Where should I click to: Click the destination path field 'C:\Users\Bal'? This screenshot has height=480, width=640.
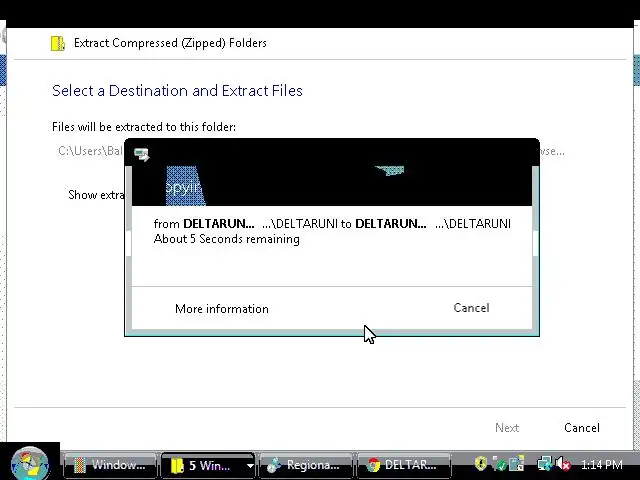[91, 151]
